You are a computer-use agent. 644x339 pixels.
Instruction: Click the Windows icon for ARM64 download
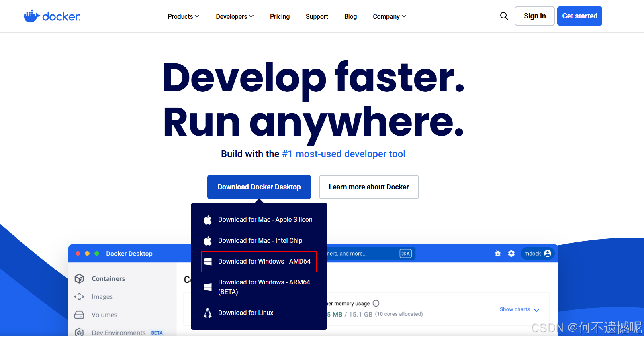208,287
